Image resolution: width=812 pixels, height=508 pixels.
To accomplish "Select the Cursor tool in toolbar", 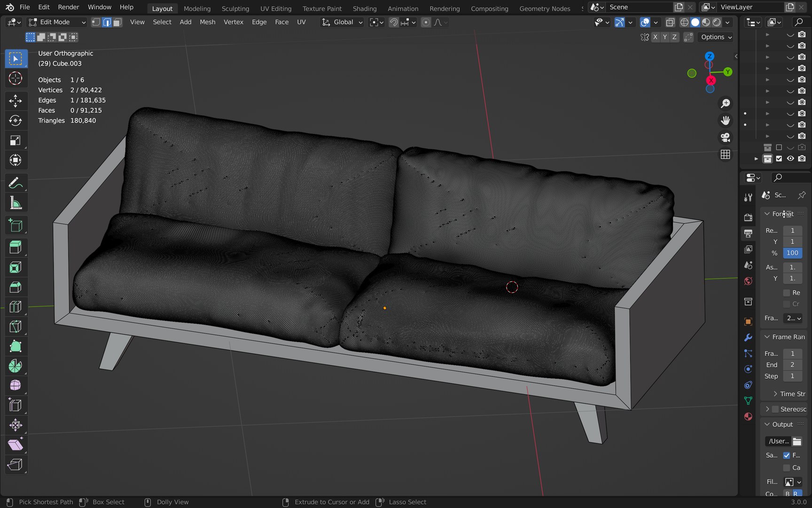I will (16, 78).
